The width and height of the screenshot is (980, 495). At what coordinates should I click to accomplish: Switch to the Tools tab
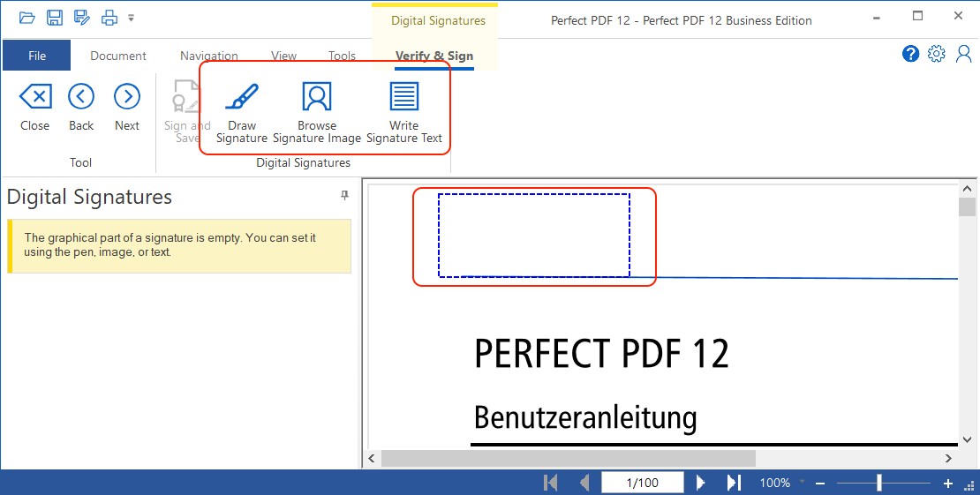click(x=342, y=56)
